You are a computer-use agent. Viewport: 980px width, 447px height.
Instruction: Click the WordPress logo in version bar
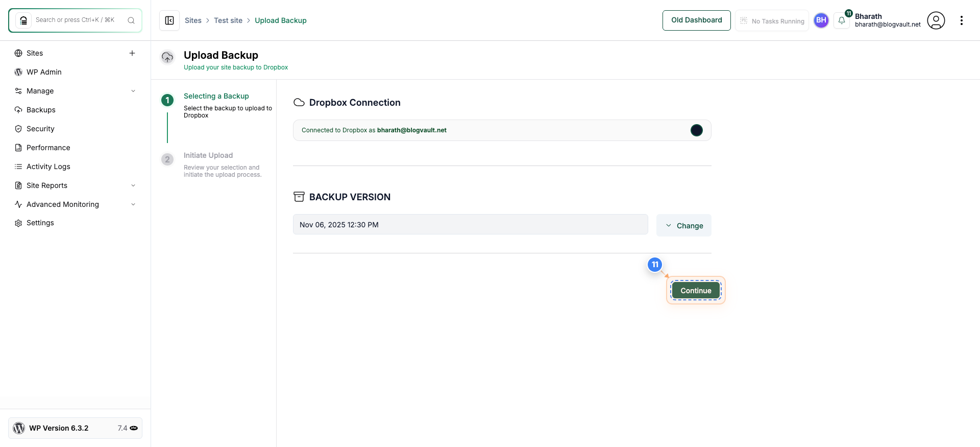click(x=19, y=428)
